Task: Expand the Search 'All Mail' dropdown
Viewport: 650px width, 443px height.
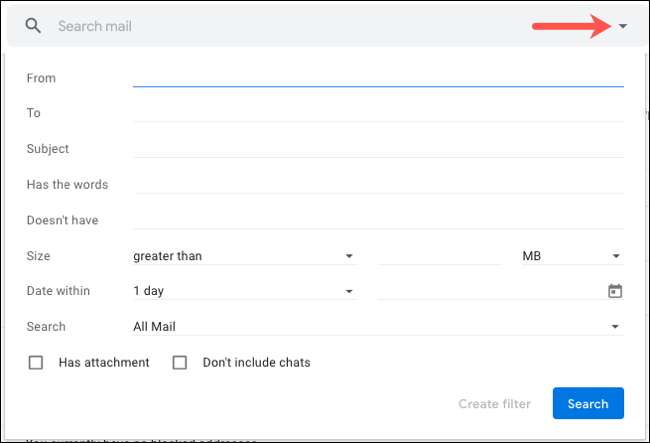Action: (377, 326)
